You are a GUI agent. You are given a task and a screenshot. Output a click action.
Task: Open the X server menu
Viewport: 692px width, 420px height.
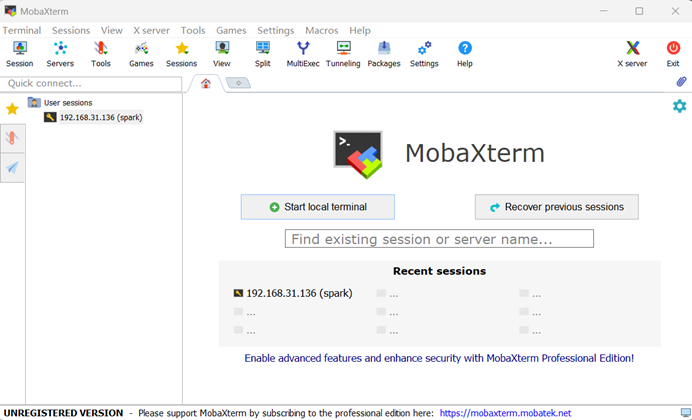pos(151,30)
